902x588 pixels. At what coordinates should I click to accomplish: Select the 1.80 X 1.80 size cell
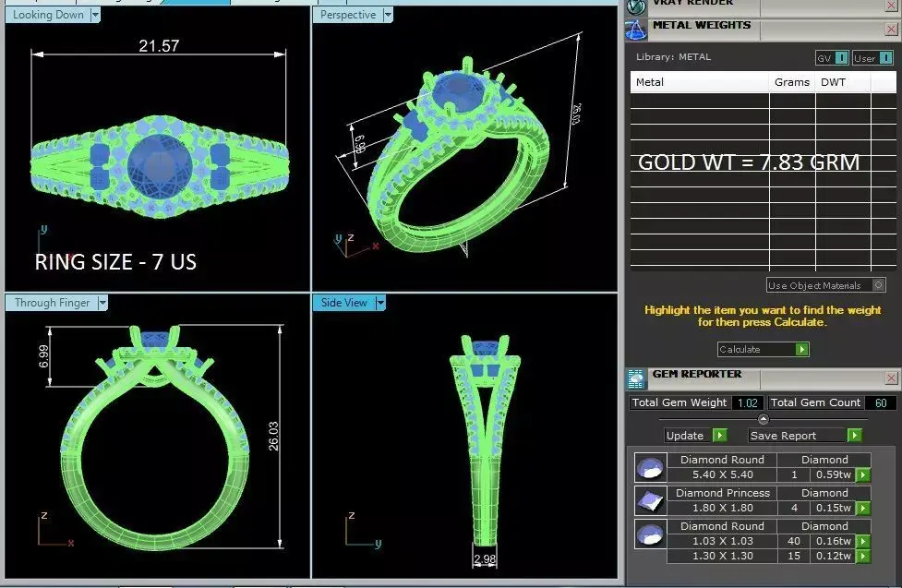(723, 508)
